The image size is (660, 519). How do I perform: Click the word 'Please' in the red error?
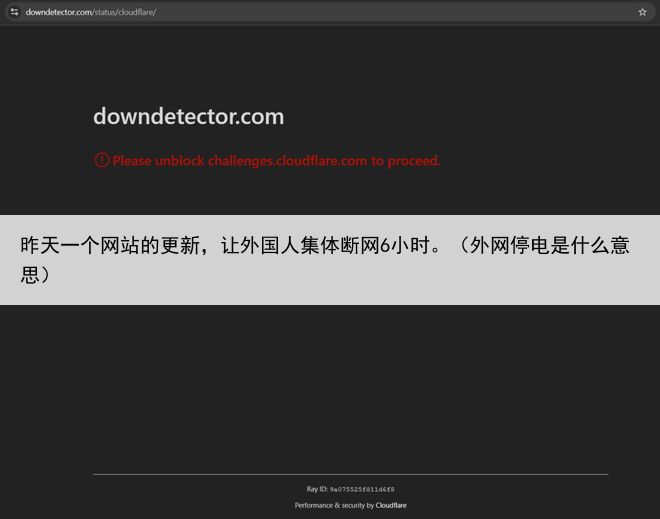(132, 161)
